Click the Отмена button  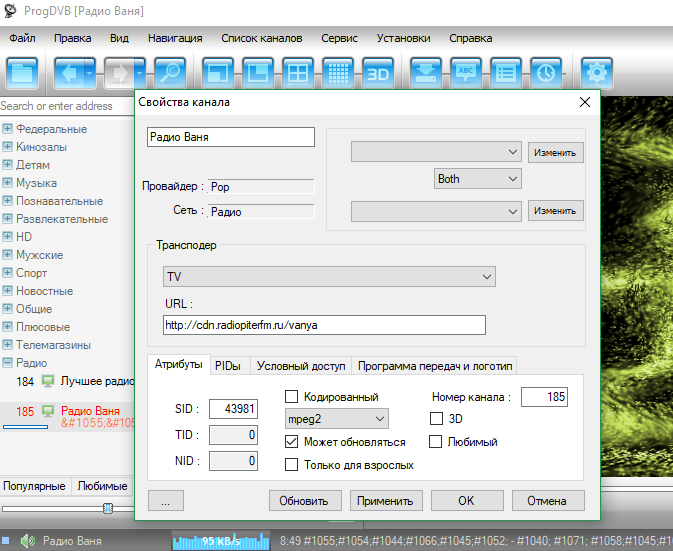tap(547, 500)
